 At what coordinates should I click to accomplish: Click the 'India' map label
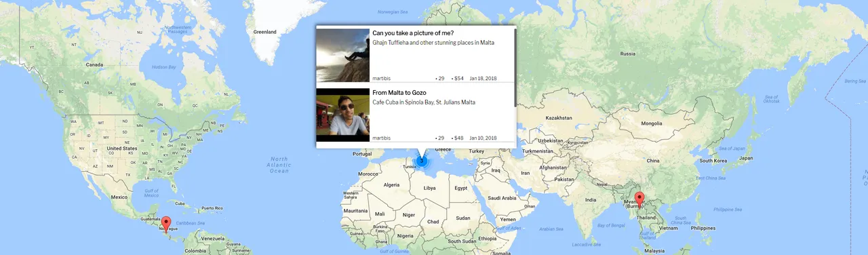(591, 200)
